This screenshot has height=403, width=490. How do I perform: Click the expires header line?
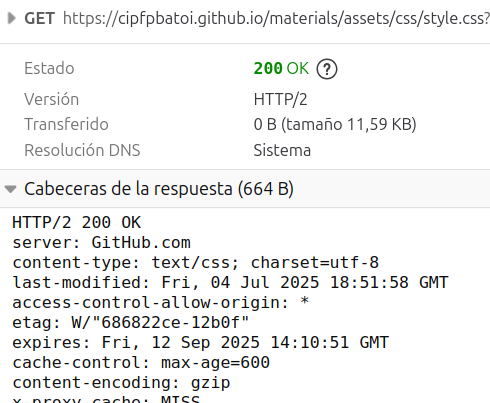pyautogui.click(x=201, y=342)
